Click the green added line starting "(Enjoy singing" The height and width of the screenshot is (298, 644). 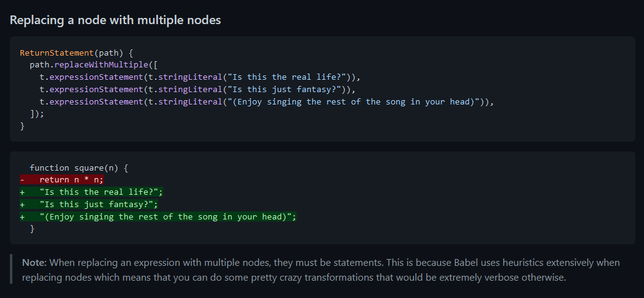(x=158, y=216)
